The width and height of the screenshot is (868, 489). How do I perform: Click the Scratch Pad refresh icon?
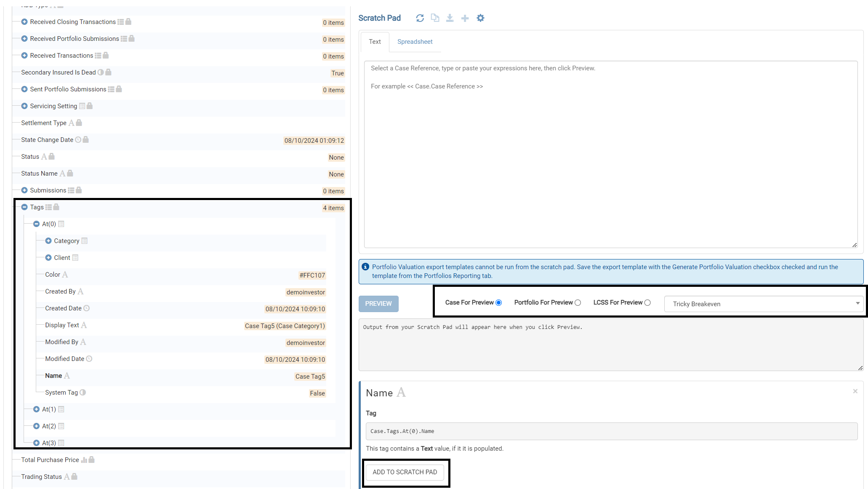click(x=420, y=18)
